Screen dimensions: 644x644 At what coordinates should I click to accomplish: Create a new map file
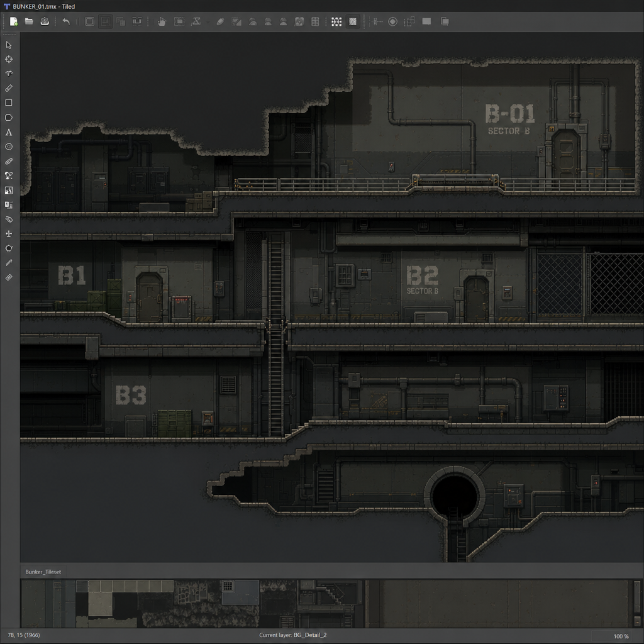coord(14,22)
